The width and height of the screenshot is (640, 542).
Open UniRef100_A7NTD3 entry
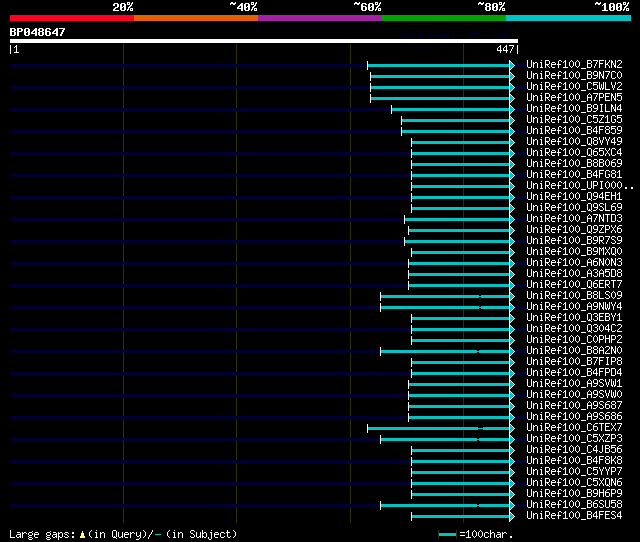[574, 219]
